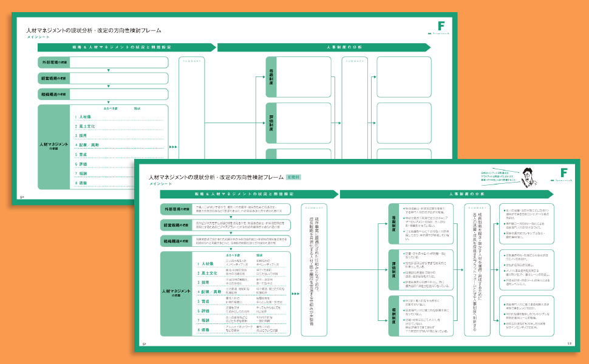Click the bottom-right bullet-point box on the example slide
589x364 pixels.
click(x=526, y=316)
